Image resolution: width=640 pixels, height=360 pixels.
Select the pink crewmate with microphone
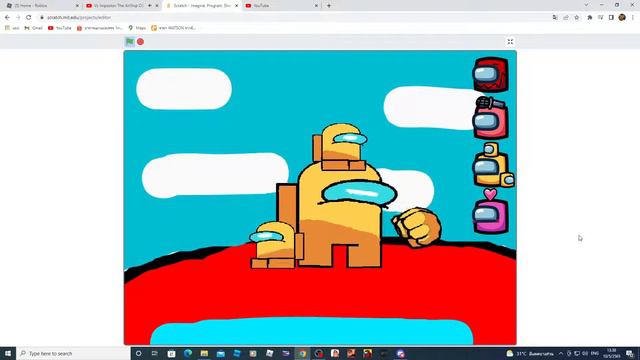pos(491,118)
